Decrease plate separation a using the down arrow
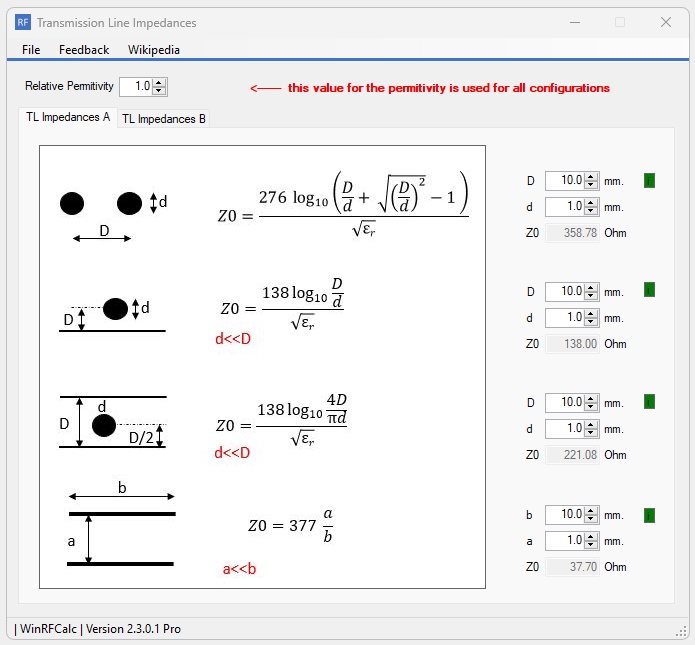Image resolution: width=695 pixels, height=645 pixels. [x=591, y=545]
